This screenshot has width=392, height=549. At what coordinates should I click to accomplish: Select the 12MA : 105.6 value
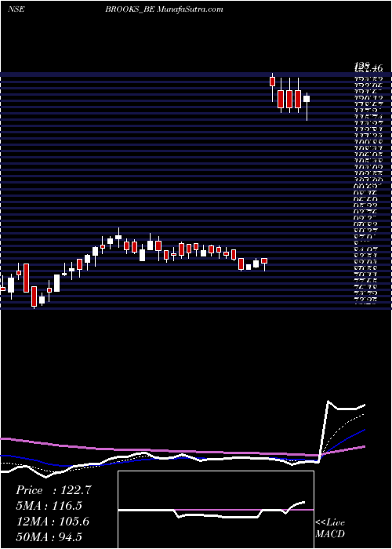[53, 522]
